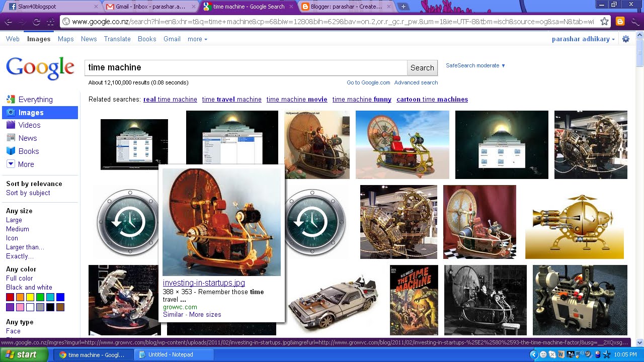Click the browser back arrow
Screen dimensions: 644x362
(x=8, y=22)
